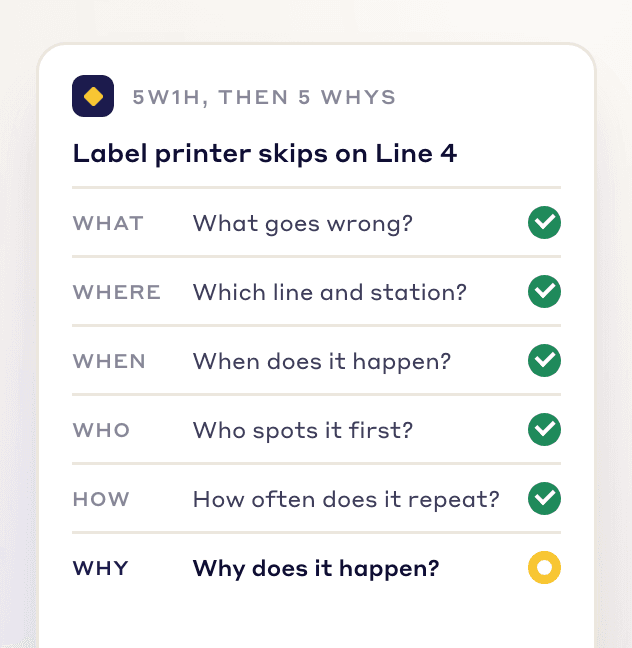Select the yellow pending circle on WHY row

coord(544,567)
